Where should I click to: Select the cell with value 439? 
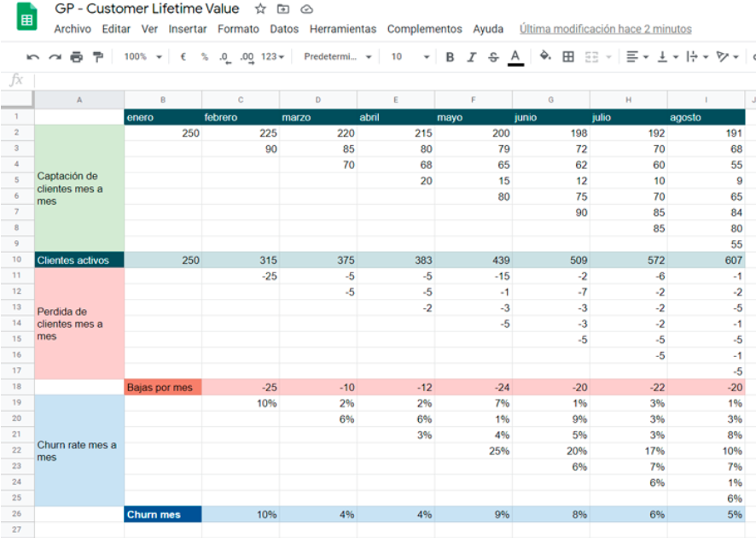(x=473, y=260)
